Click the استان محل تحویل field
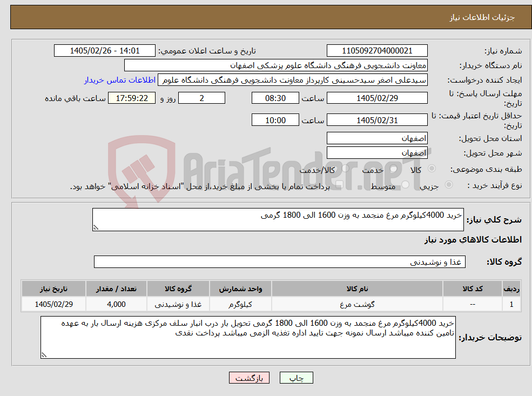 [x=377, y=138]
